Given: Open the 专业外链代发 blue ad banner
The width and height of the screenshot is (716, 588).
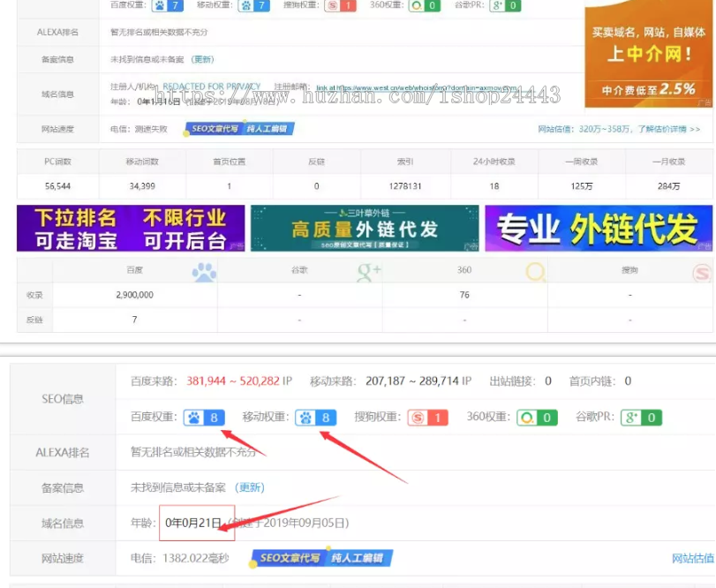Looking at the screenshot, I should (599, 229).
